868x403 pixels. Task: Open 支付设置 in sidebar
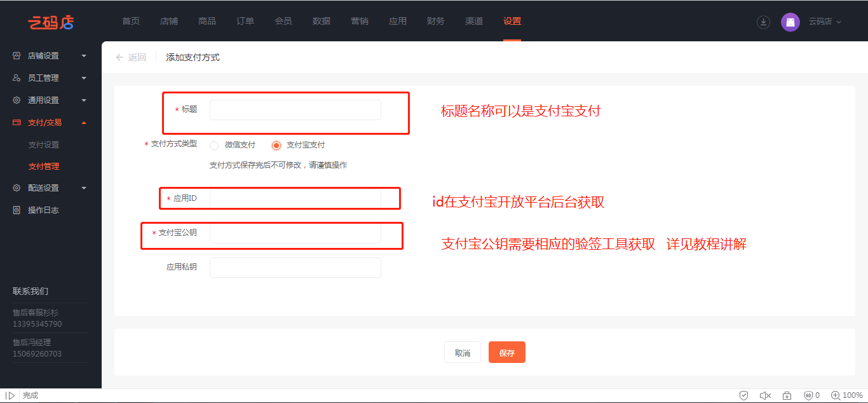coord(44,145)
